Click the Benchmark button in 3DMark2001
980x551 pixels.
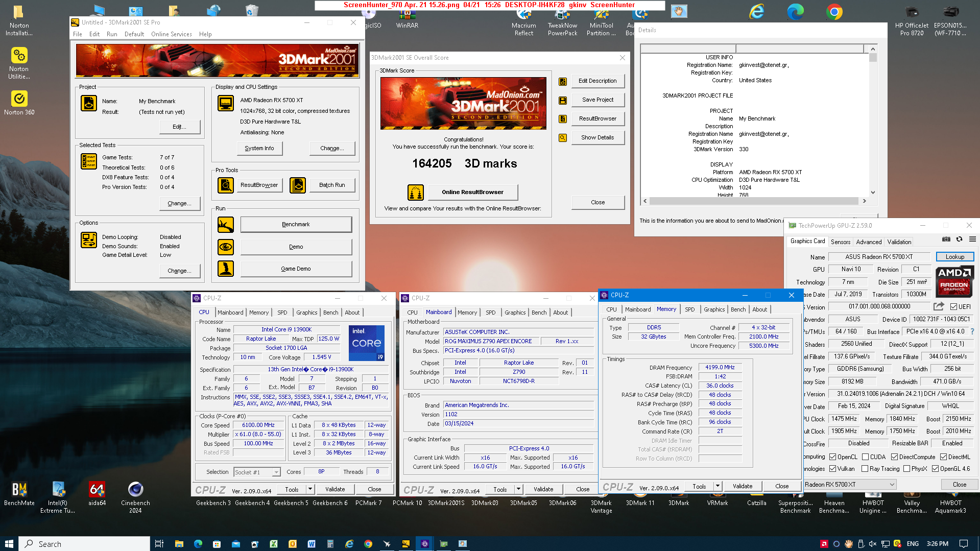[296, 225]
